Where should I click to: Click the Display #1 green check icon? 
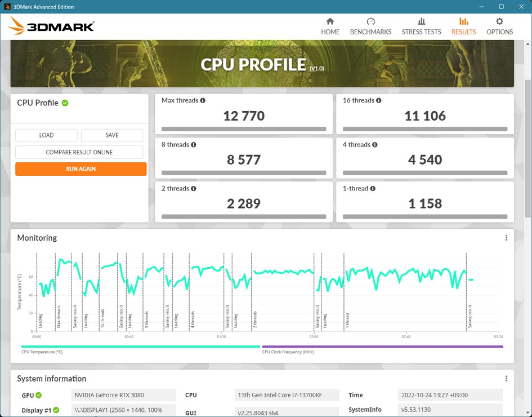(x=56, y=410)
